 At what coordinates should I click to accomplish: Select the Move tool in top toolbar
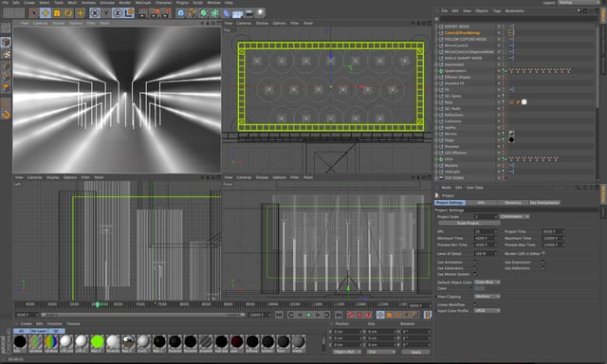pyautogui.click(x=46, y=13)
